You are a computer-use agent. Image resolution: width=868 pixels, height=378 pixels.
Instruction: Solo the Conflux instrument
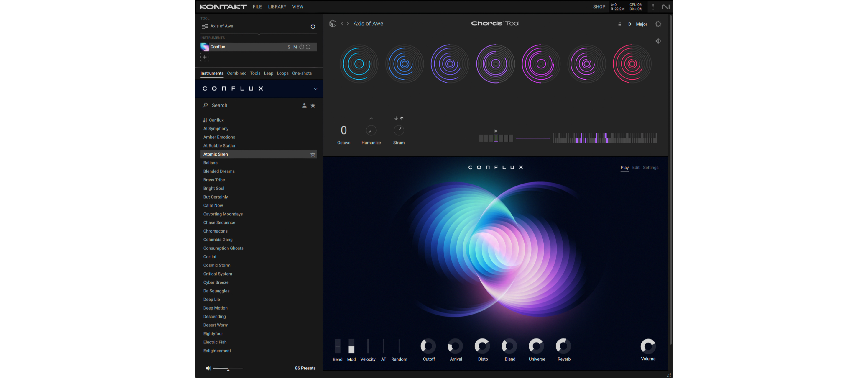coord(289,47)
